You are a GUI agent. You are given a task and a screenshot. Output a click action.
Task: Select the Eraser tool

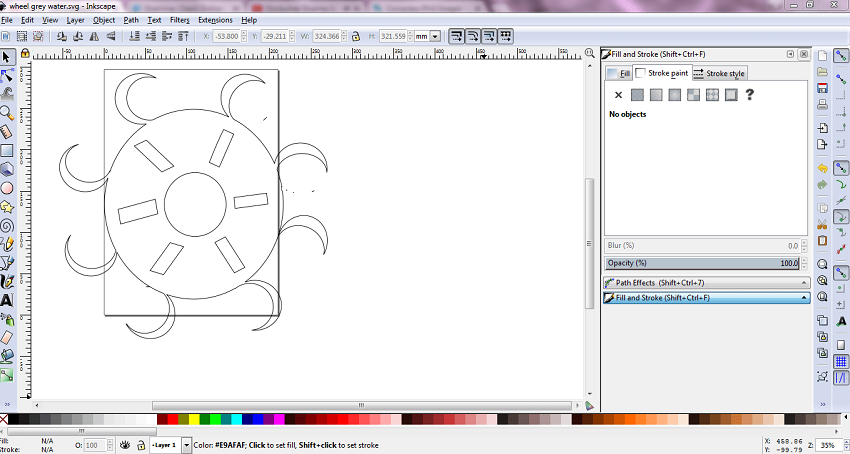[7, 337]
